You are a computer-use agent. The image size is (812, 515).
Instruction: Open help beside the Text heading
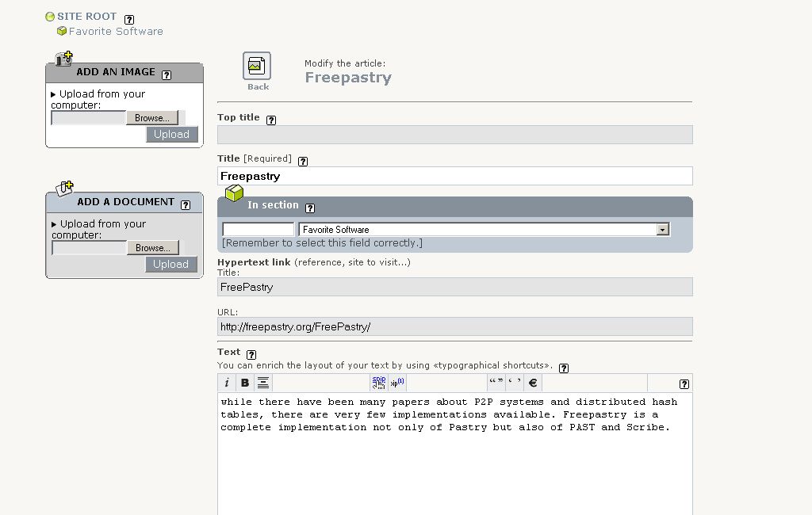[x=251, y=354]
